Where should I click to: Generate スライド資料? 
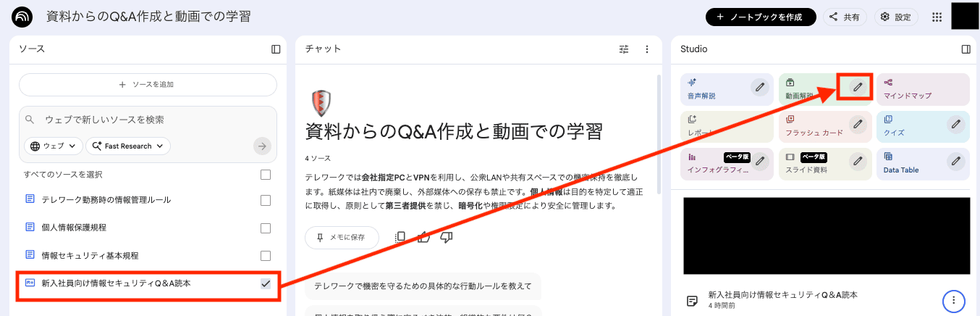(x=825, y=164)
